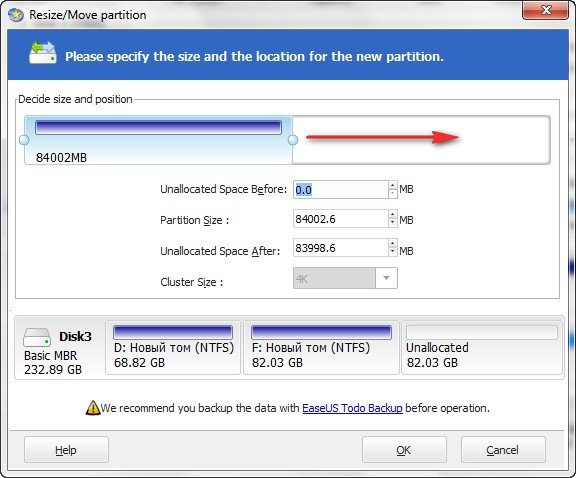The image size is (576, 478).
Task: Click the right resize handle of partition bar
Action: click(293, 140)
